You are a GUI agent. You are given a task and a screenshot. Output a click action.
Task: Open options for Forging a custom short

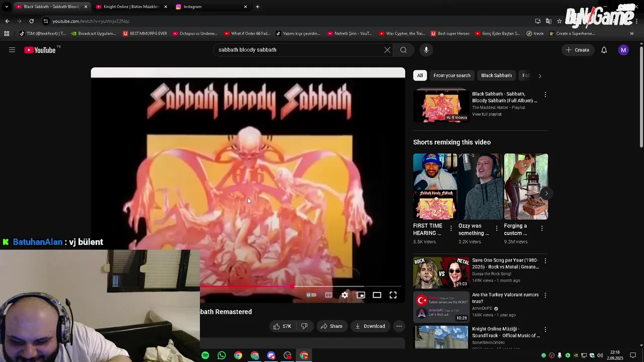(542, 228)
